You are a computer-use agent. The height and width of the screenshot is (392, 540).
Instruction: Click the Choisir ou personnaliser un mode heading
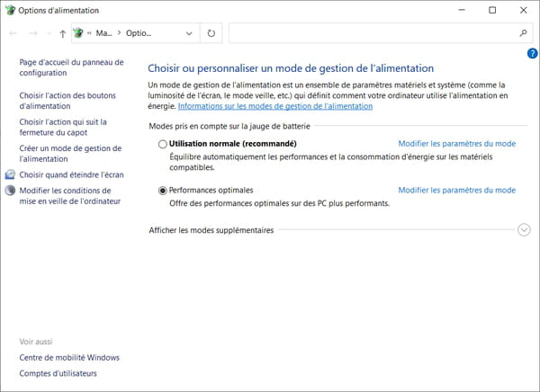291,68
